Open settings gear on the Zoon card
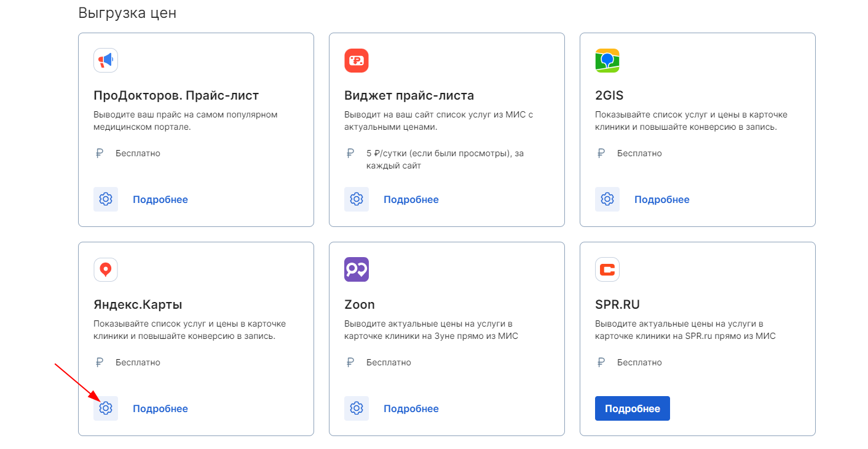The height and width of the screenshot is (449, 868). click(357, 408)
